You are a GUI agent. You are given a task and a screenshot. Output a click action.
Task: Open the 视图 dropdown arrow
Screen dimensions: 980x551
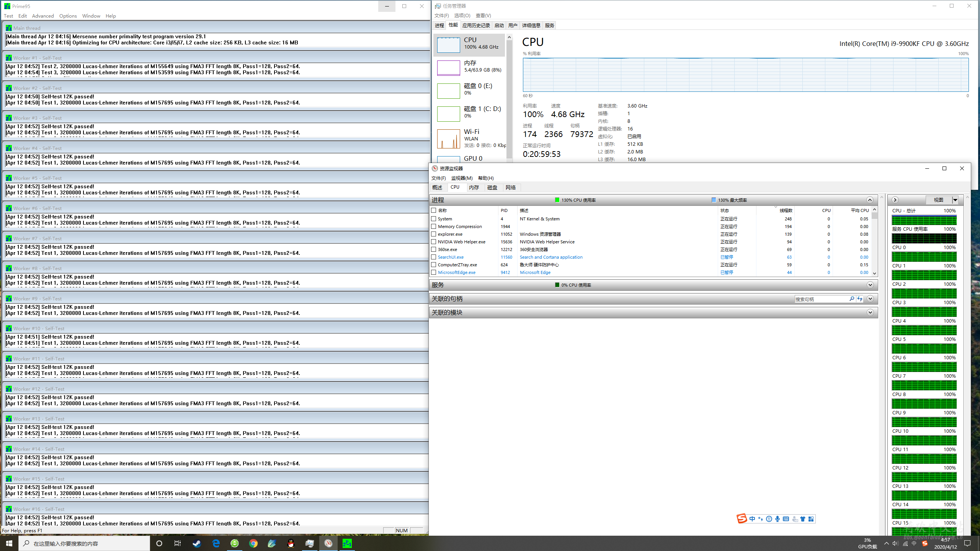coord(955,200)
